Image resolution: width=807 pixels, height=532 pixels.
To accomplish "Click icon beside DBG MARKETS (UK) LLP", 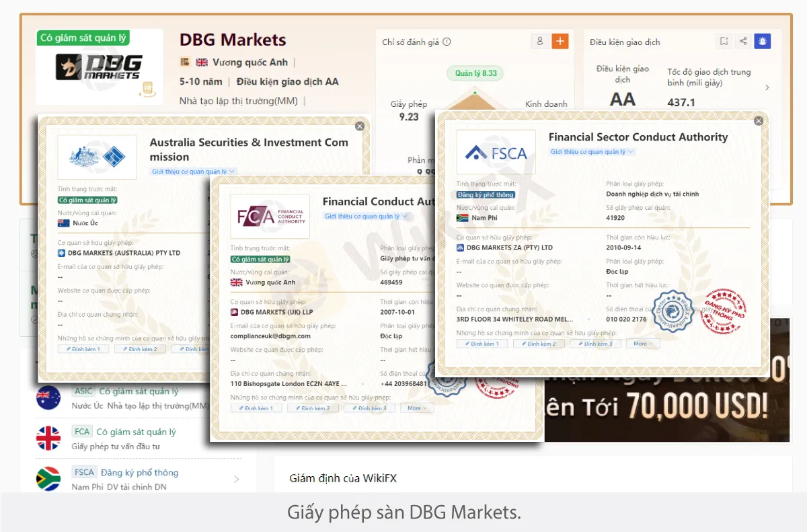I will (234, 312).
